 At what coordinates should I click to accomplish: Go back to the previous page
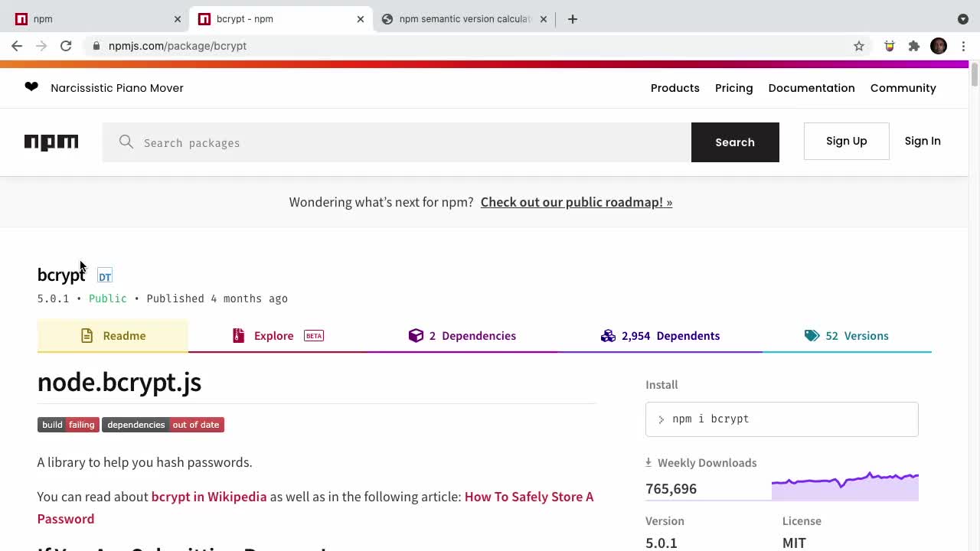tap(17, 46)
